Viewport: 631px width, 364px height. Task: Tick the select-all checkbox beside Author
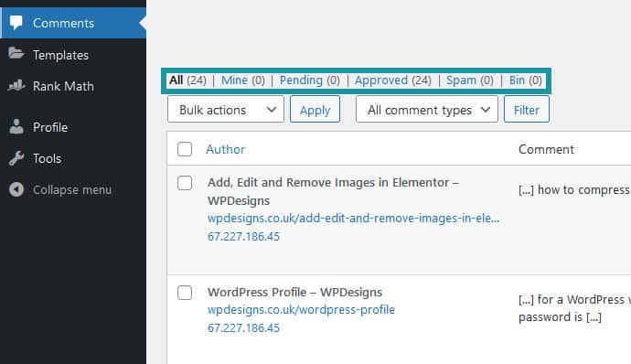click(x=185, y=149)
